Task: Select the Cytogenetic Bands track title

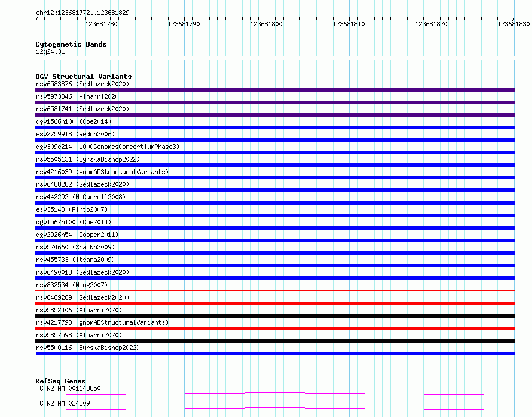Action: coord(71,44)
